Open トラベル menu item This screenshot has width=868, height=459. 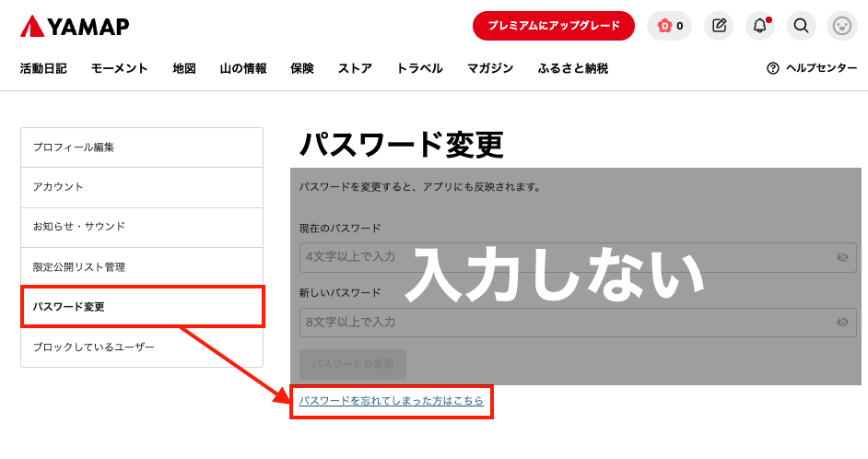coord(419,68)
